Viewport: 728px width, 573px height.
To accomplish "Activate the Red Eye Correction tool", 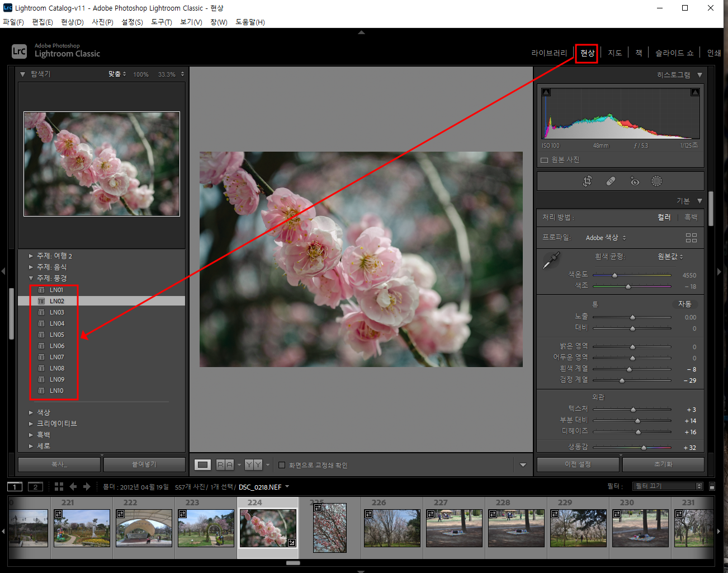I will 635,181.
